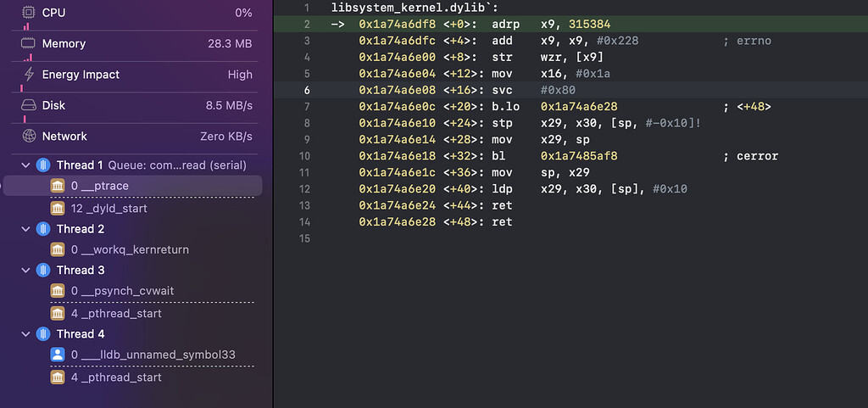Click the Thread 1 blue thread icon
Image resolution: width=868 pixels, height=408 pixels.
44,165
